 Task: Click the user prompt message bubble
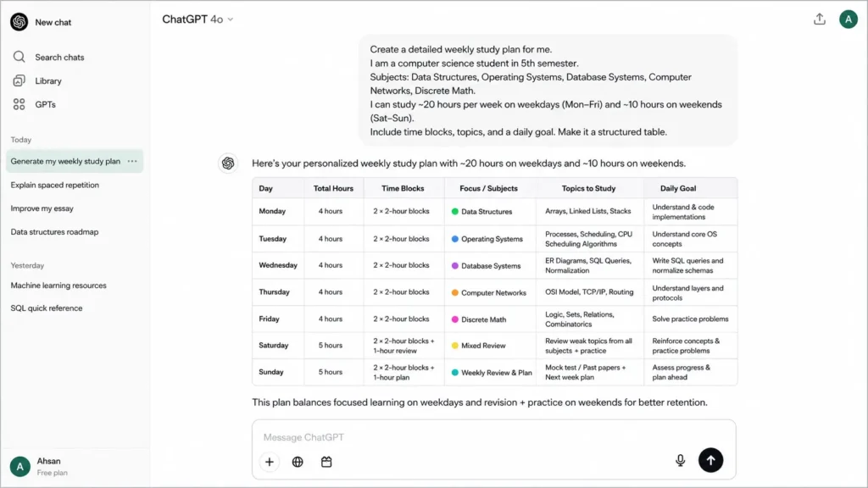(x=548, y=90)
